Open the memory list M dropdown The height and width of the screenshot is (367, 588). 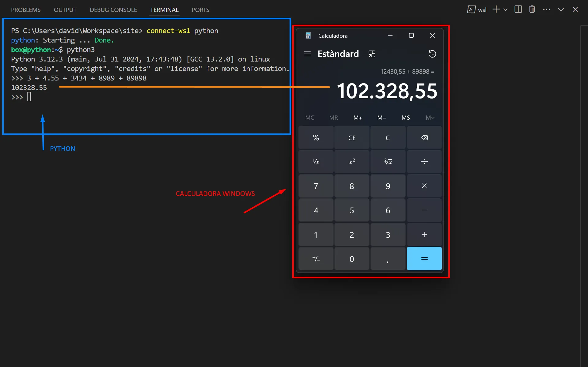[430, 118]
